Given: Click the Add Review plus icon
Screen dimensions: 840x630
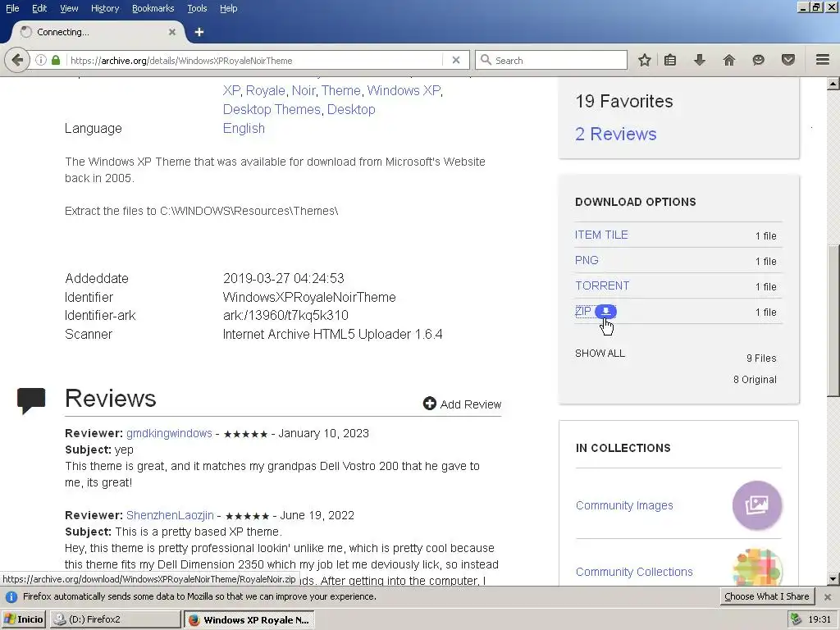Looking at the screenshot, I should click(430, 404).
